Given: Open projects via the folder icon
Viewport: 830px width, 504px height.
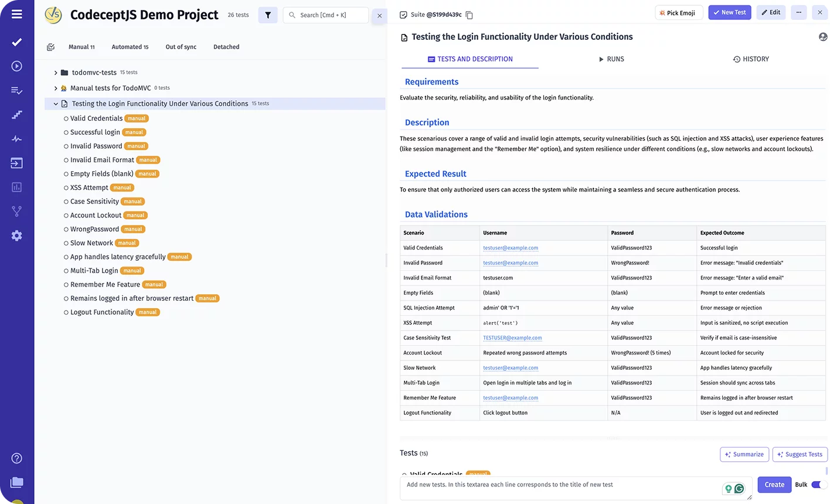Looking at the screenshot, I should 16,482.
